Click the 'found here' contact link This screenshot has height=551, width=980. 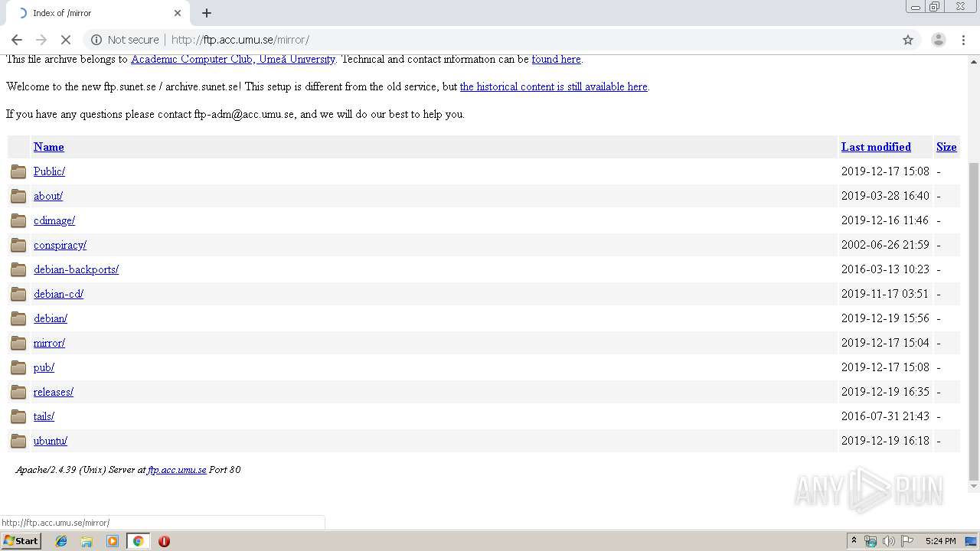pyautogui.click(x=556, y=60)
